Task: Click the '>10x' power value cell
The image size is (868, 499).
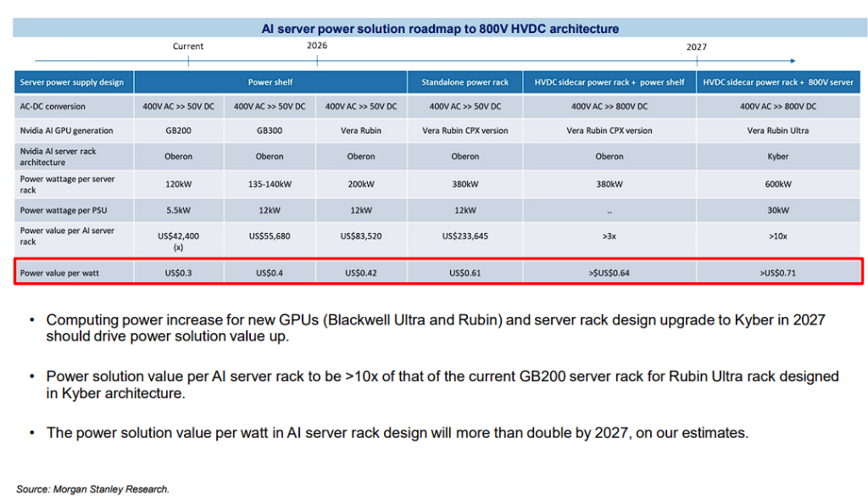Action: [x=777, y=236]
